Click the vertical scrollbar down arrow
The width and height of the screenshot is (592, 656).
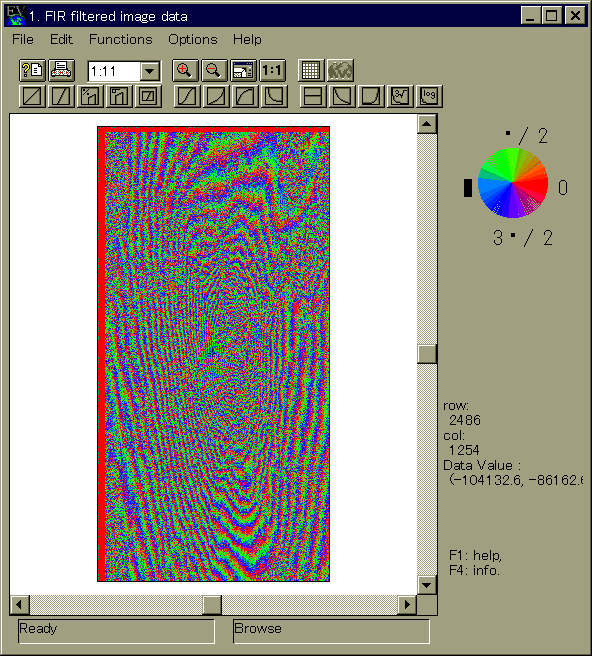pos(427,585)
